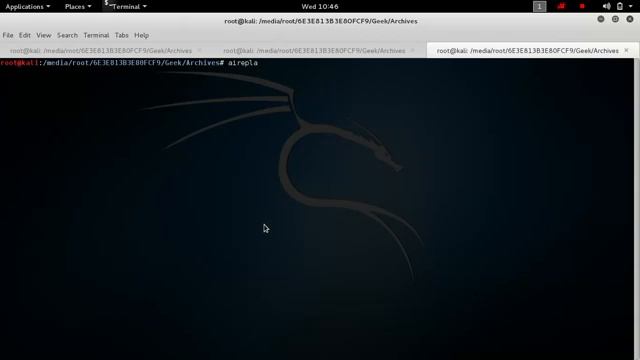
Task: Maximize the terminal window
Action: pos(615,19)
